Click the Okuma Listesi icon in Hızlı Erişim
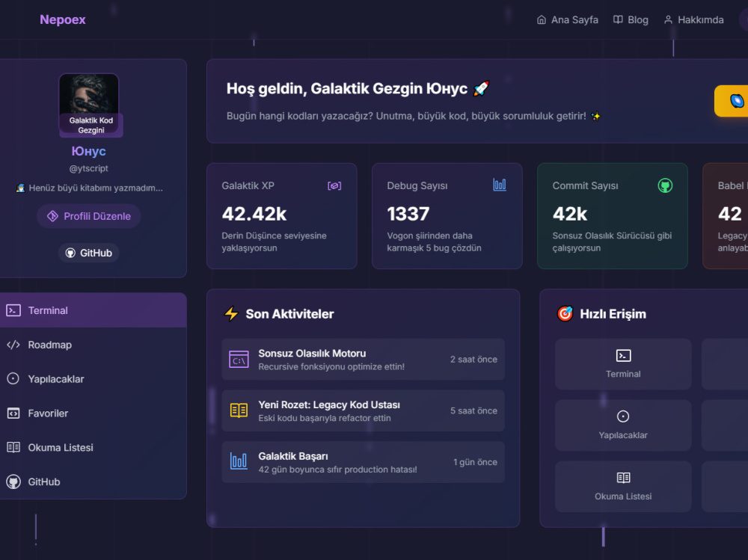Image resolution: width=748 pixels, height=560 pixels. 624,478
